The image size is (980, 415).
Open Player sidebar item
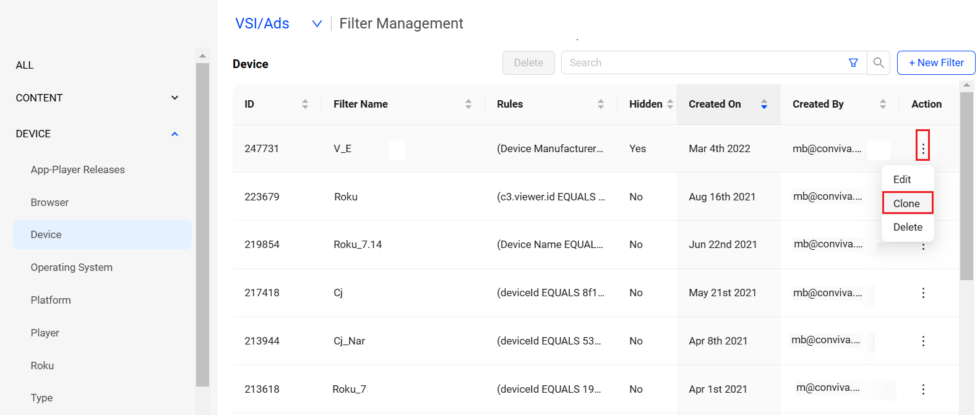point(45,333)
